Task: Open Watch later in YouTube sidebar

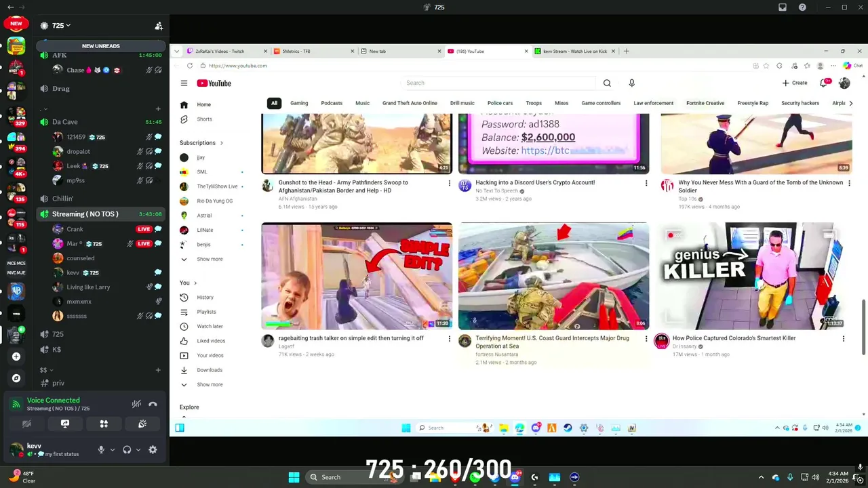Action: [x=210, y=327]
